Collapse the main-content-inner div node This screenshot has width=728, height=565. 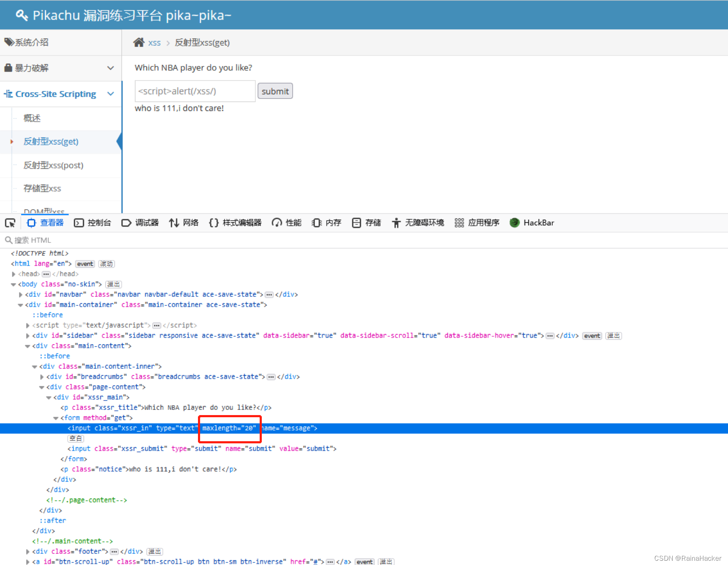tap(35, 367)
